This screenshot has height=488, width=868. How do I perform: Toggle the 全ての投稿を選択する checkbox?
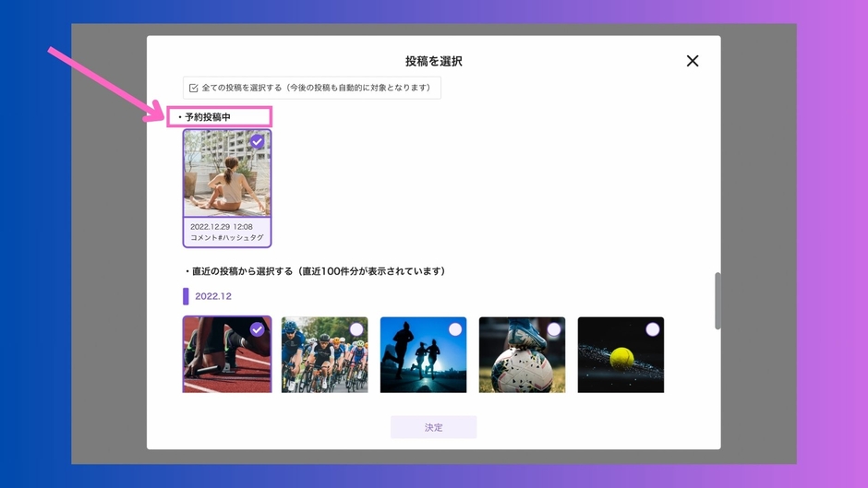(194, 89)
